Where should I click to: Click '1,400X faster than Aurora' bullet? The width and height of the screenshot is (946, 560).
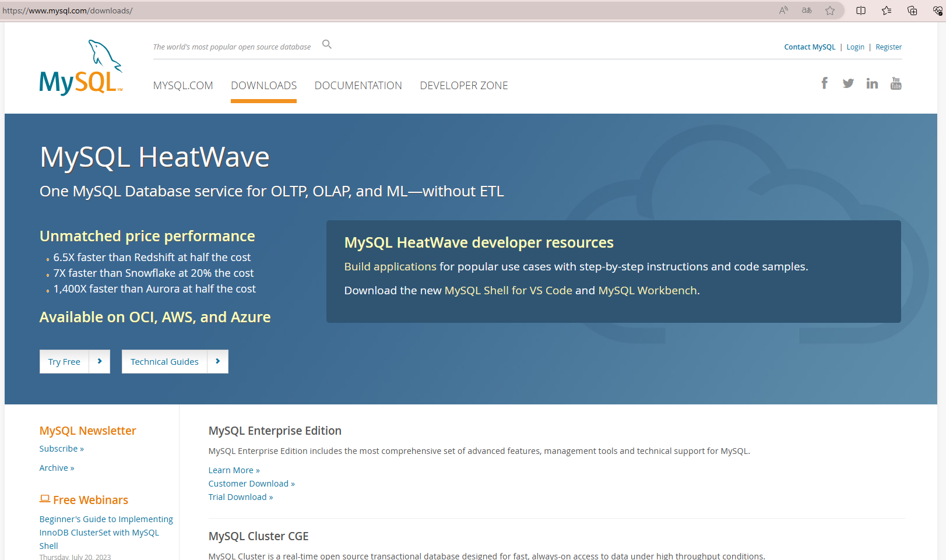pos(154,288)
